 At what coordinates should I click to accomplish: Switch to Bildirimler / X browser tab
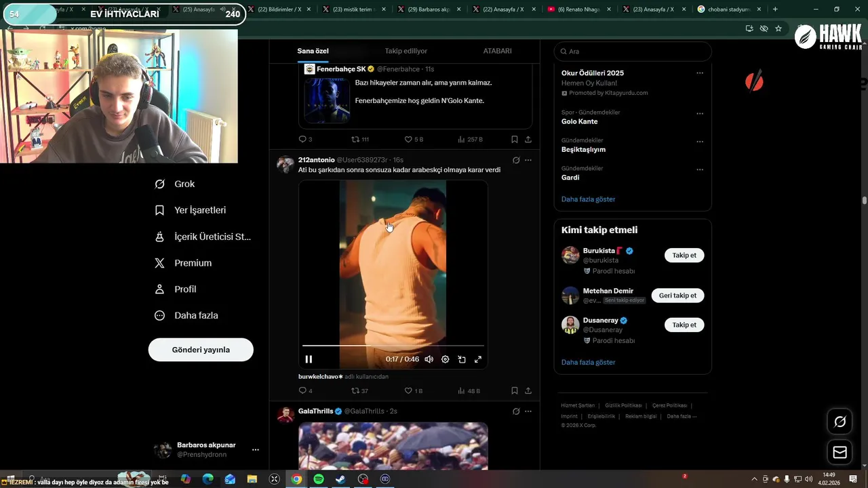(x=278, y=9)
